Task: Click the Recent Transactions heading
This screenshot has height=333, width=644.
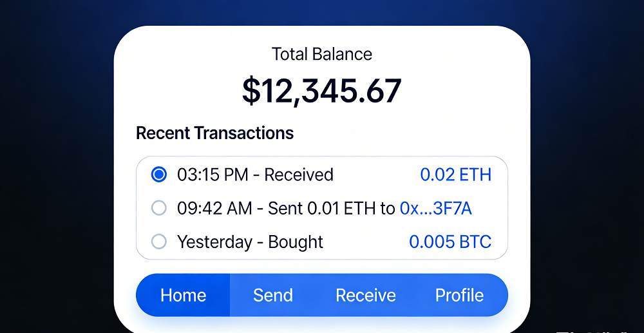Action: pos(215,133)
